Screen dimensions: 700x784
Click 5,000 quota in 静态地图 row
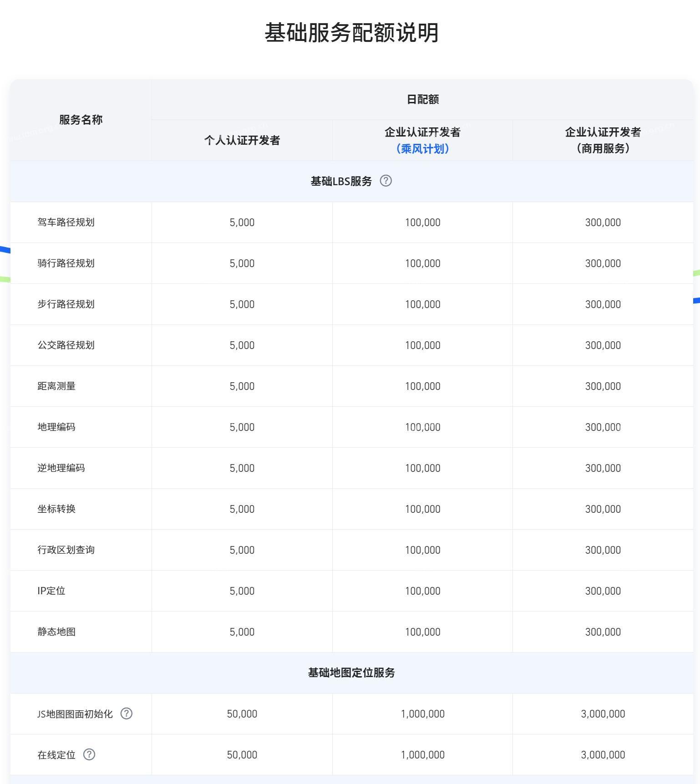pyautogui.click(x=242, y=632)
